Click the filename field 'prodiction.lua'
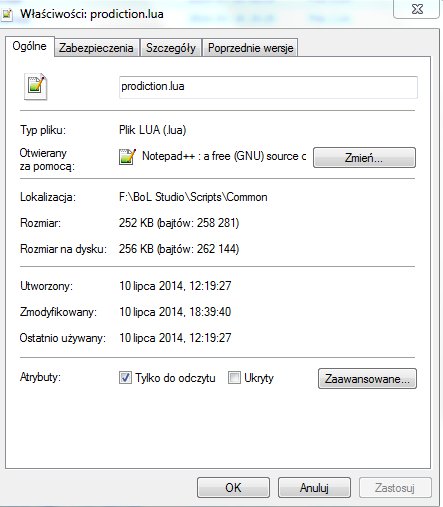 [x=268, y=87]
